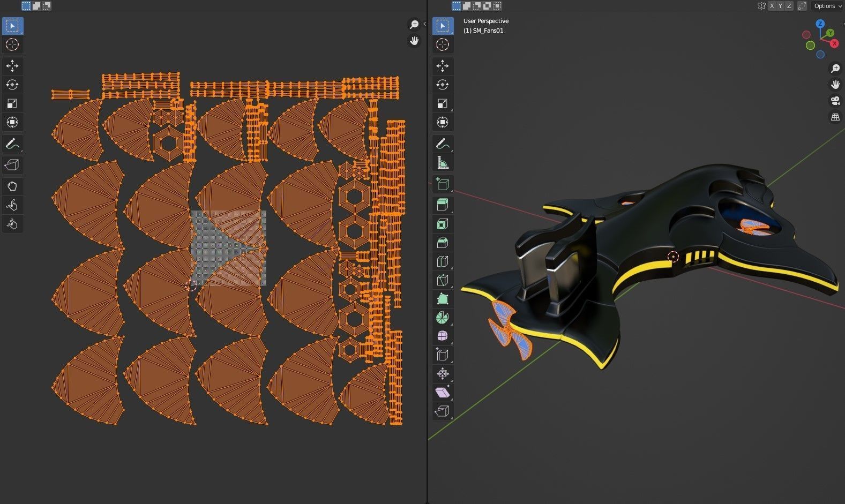Toggle Y axis mirror in 3D viewport header
Viewport: 845px width, 504px height.
[780, 6]
